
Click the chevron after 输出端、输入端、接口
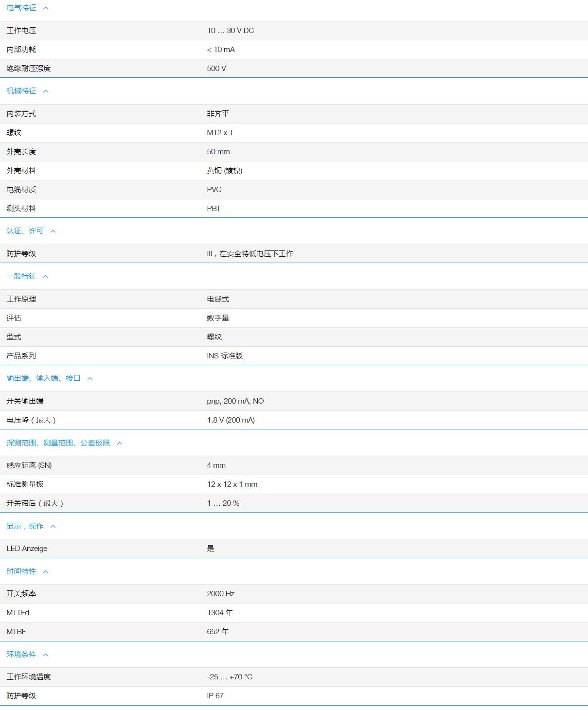click(x=90, y=379)
